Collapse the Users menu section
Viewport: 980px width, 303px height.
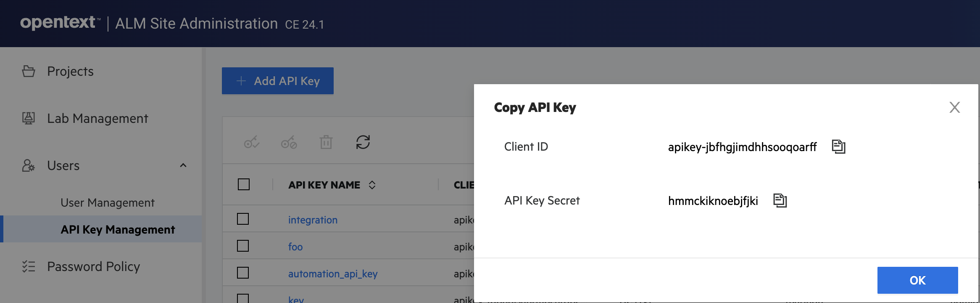coord(183,165)
